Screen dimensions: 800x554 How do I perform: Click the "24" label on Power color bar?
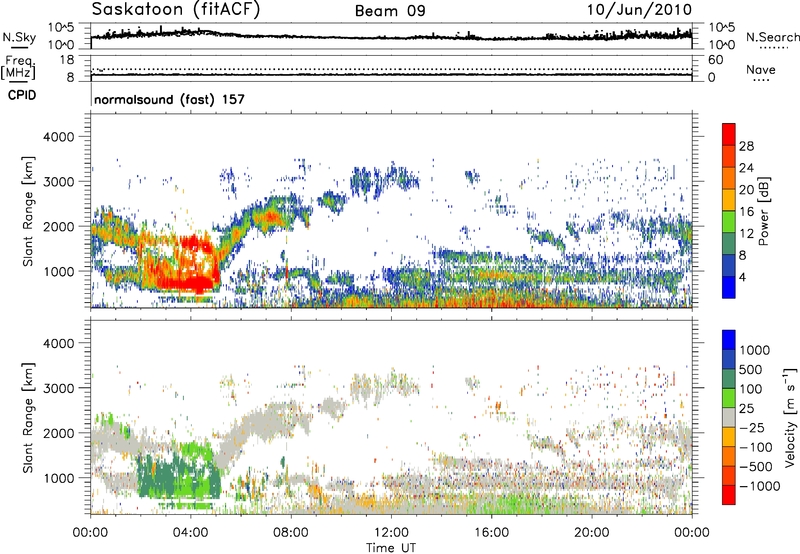[x=746, y=168]
